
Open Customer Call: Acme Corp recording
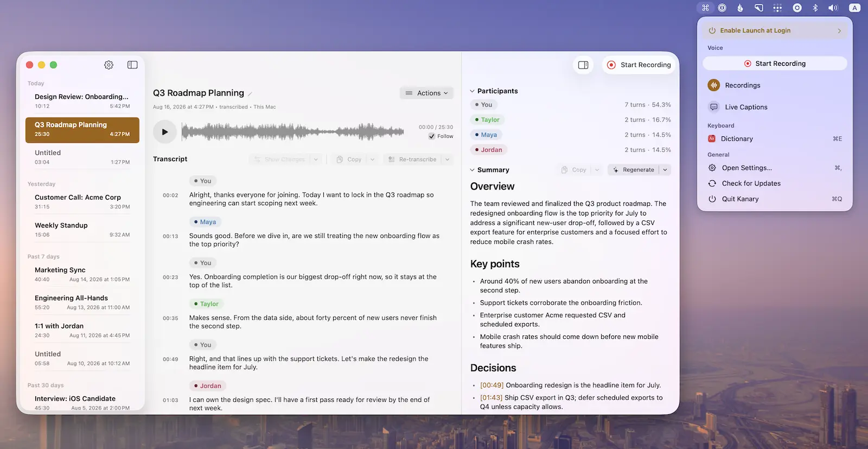(82, 202)
